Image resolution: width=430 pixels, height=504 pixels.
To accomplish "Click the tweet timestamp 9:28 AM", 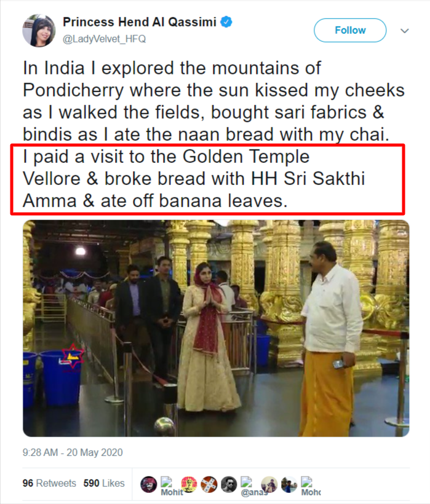I will tap(73, 452).
